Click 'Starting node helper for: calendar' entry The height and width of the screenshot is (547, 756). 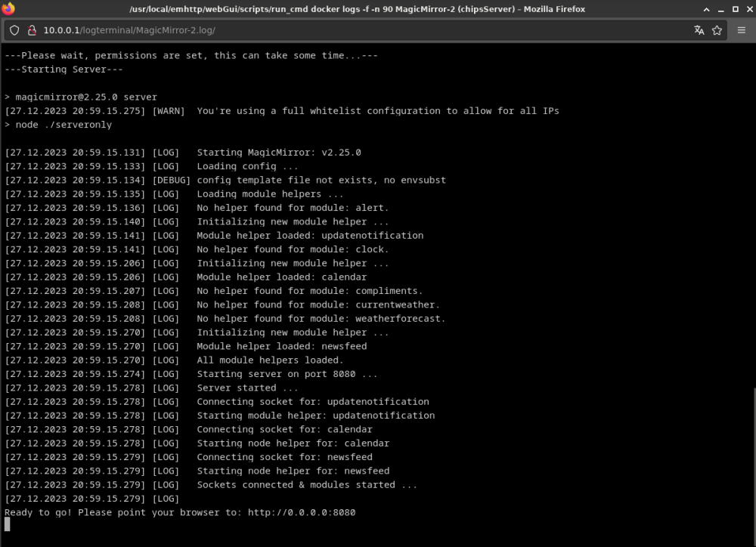coord(293,443)
